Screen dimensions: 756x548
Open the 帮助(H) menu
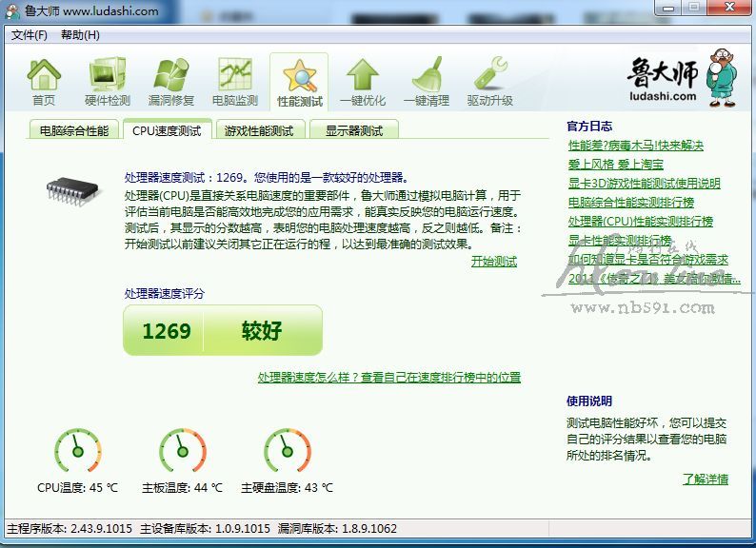coord(80,35)
